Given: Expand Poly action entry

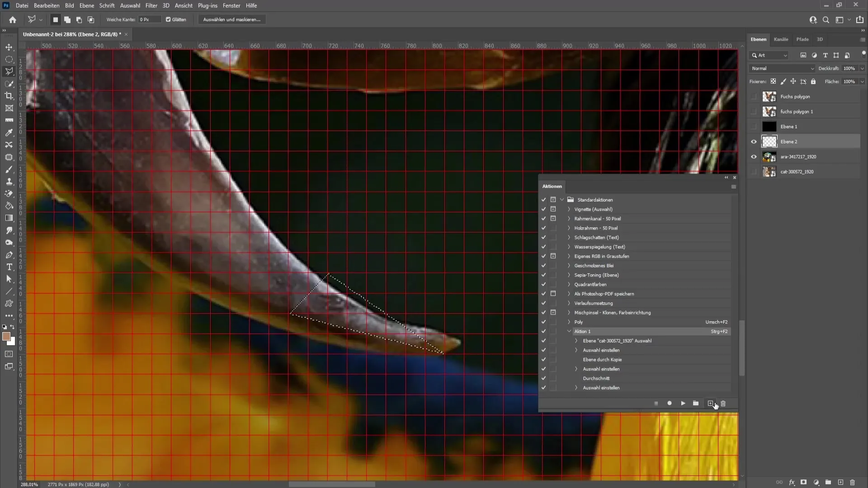Looking at the screenshot, I should pyautogui.click(x=569, y=322).
